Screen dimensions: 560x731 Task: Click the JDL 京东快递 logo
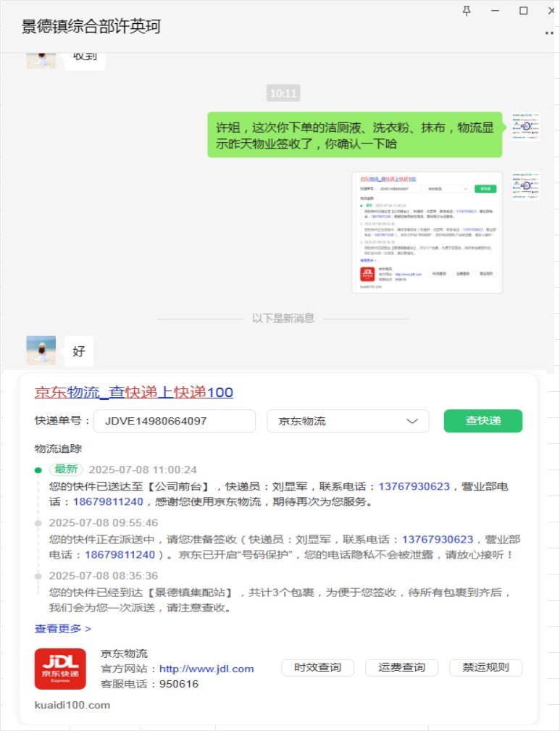pos(60,669)
